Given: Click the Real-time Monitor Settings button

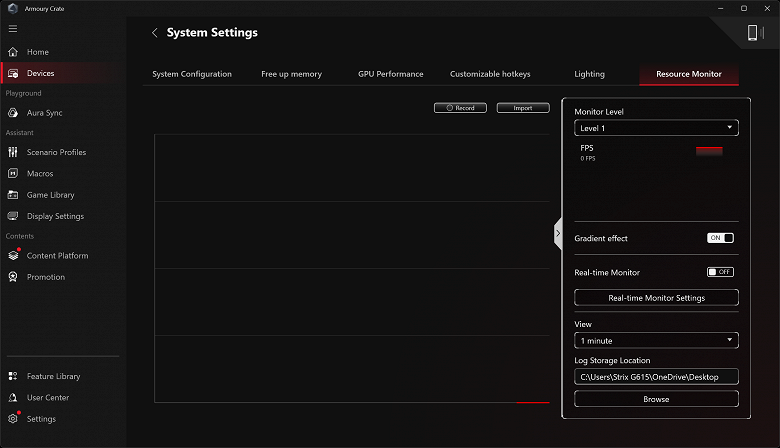Looking at the screenshot, I should pyautogui.click(x=656, y=298).
